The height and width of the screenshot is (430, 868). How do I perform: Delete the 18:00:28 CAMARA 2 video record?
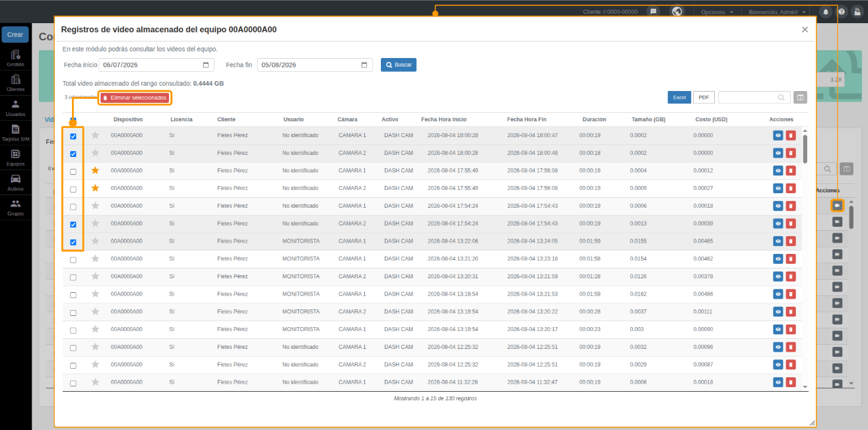[x=791, y=153]
